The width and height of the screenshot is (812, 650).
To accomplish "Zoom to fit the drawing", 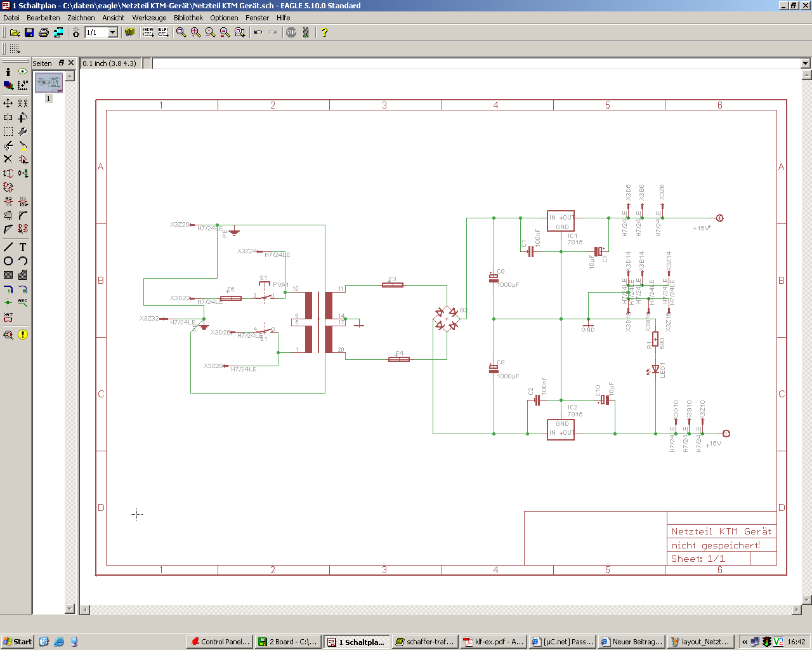I will tap(181, 32).
